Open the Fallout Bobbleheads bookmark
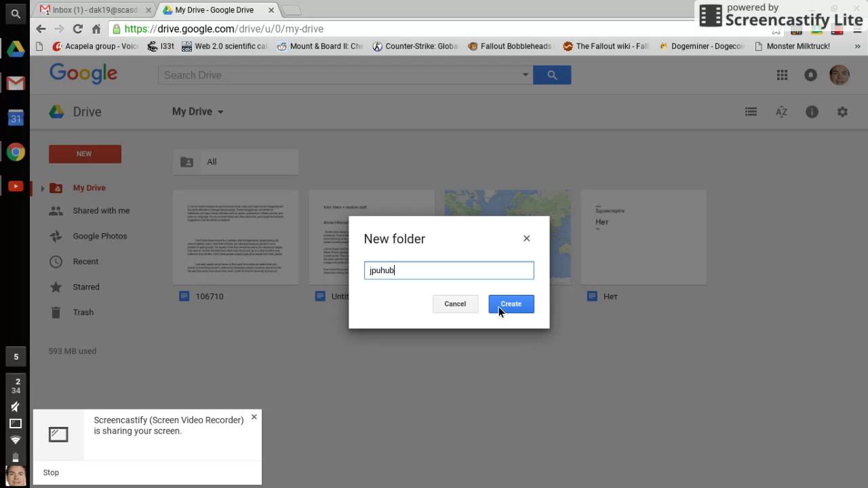 509,46
